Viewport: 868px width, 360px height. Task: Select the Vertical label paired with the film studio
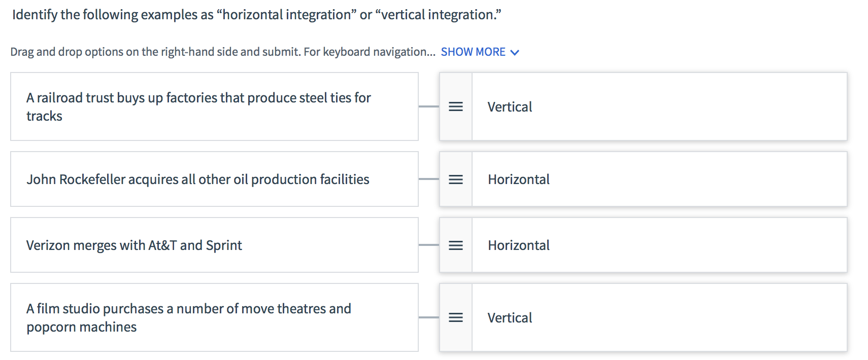pos(510,318)
